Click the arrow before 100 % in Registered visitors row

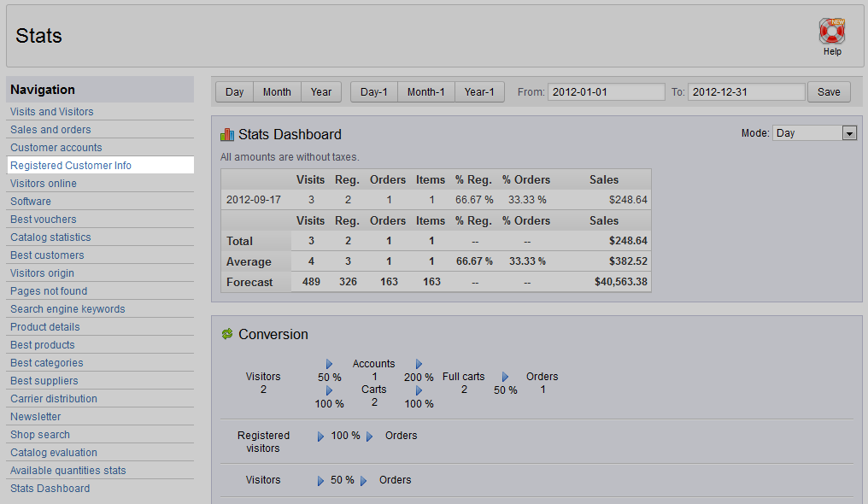pyautogui.click(x=320, y=437)
